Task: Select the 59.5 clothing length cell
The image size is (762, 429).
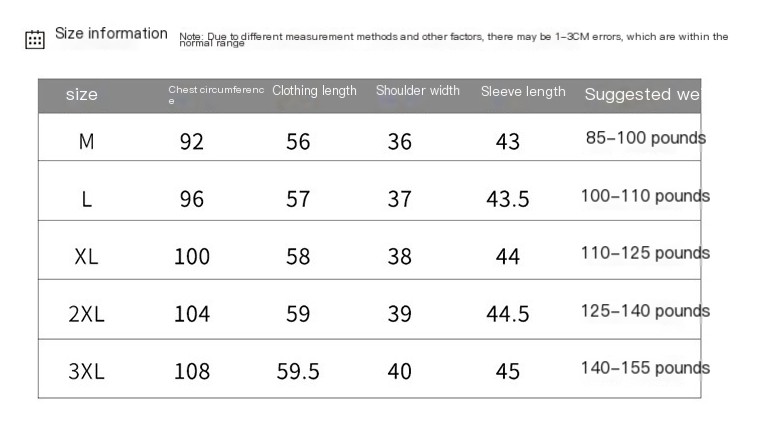Action: 298,372
